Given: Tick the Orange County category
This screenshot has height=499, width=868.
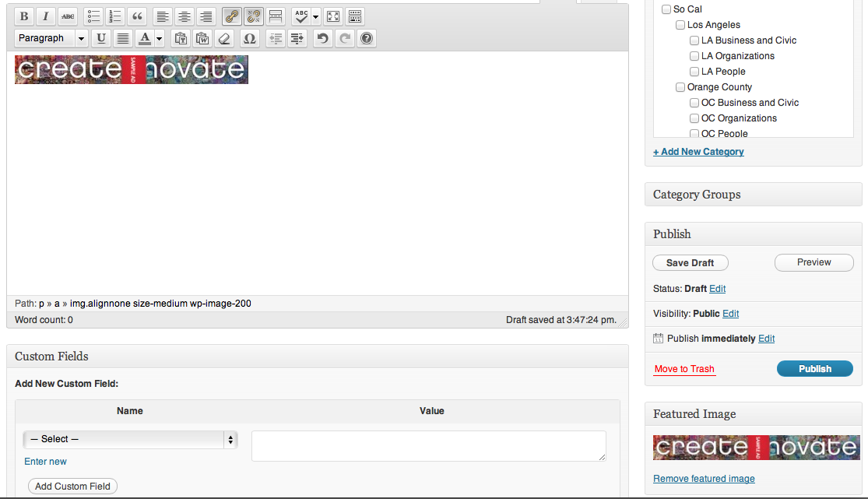Looking at the screenshot, I should click(680, 87).
